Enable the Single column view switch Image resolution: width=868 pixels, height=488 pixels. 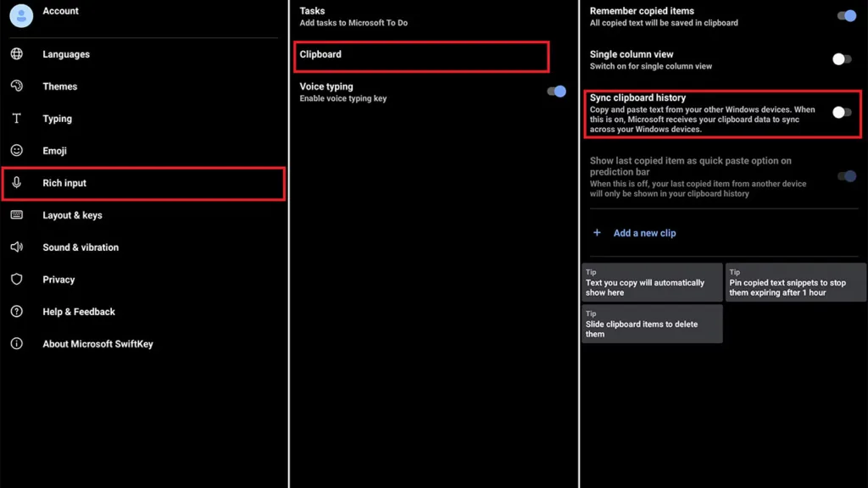pos(842,59)
